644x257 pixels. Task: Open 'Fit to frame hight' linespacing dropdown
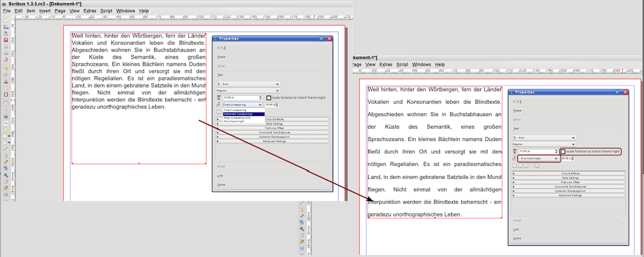point(538,158)
